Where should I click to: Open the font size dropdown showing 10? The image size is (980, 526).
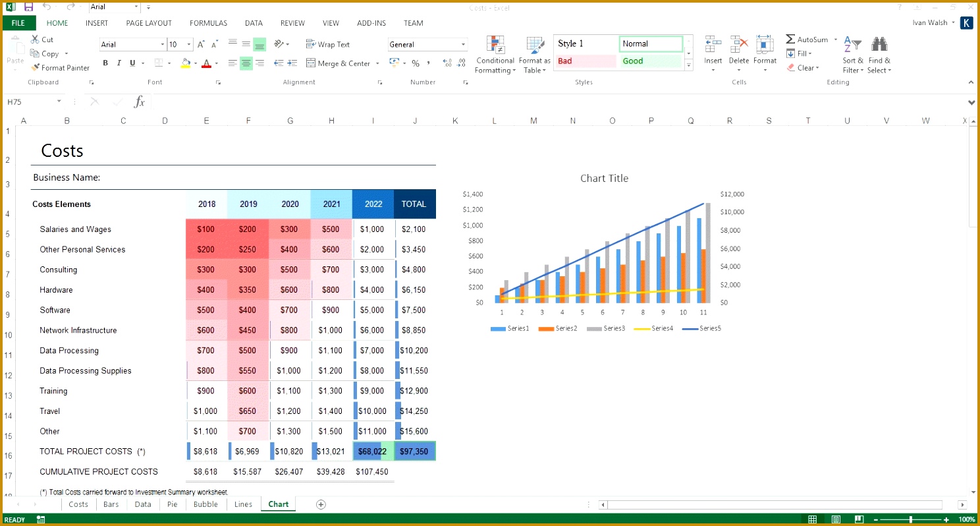189,44
